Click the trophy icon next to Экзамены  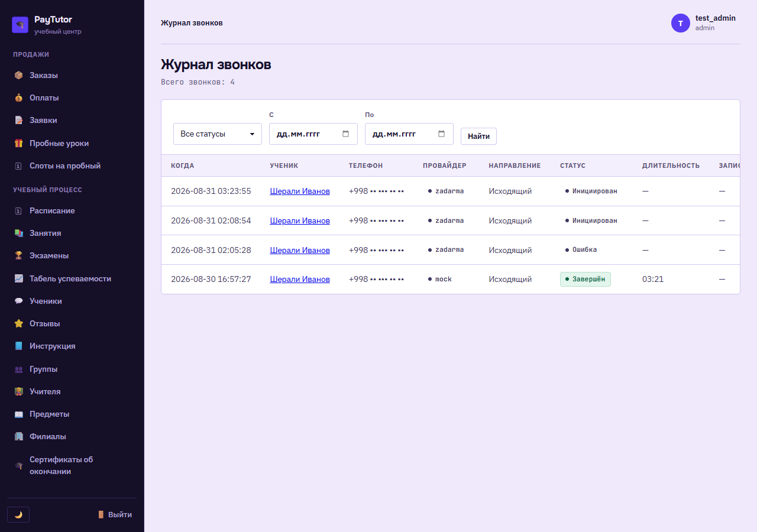18,255
